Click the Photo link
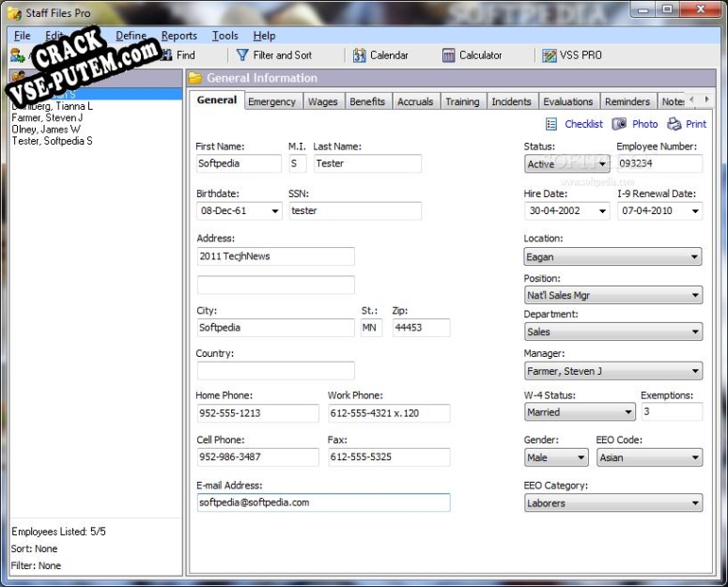728x587 pixels. pyautogui.click(x=645, y=124)
